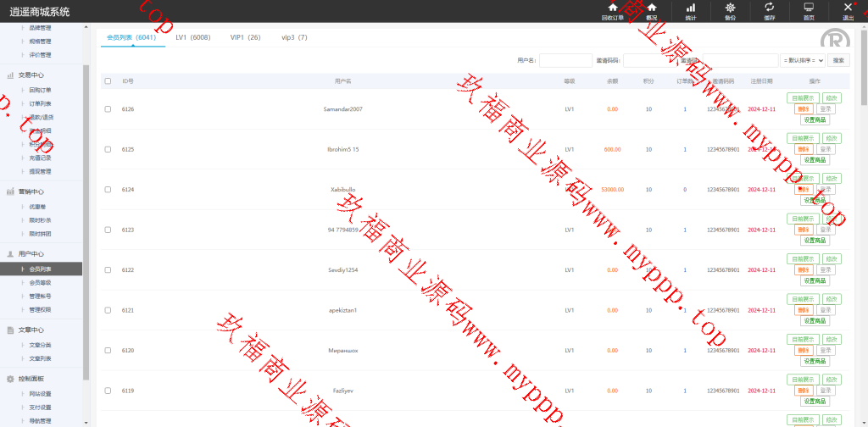Select the checkbox for member ID 6123
This screenshot has width=868, height=427.
point(108,230)
